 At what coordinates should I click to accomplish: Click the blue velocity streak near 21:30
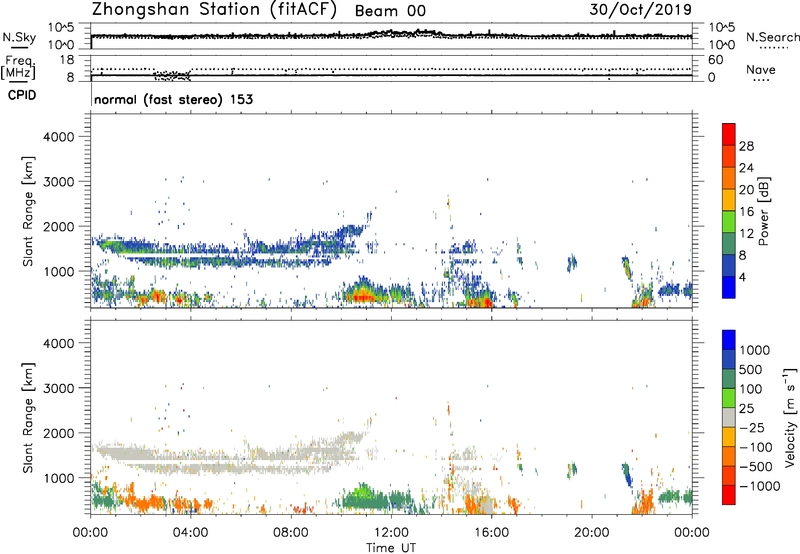tap(627, 474)
